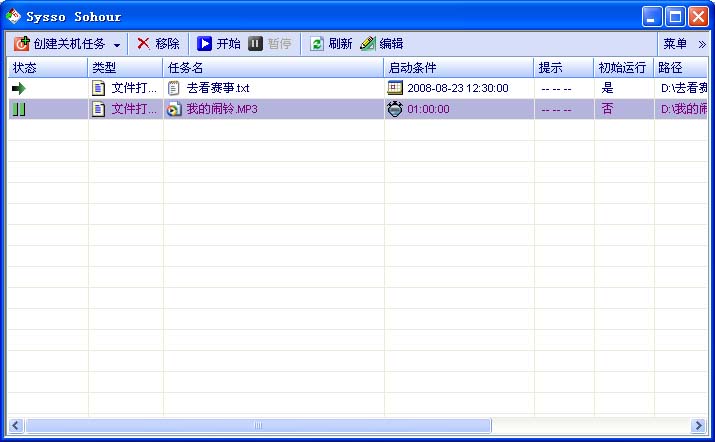Click the green pause status icon

pyautogui.click(x=19, y=109)
